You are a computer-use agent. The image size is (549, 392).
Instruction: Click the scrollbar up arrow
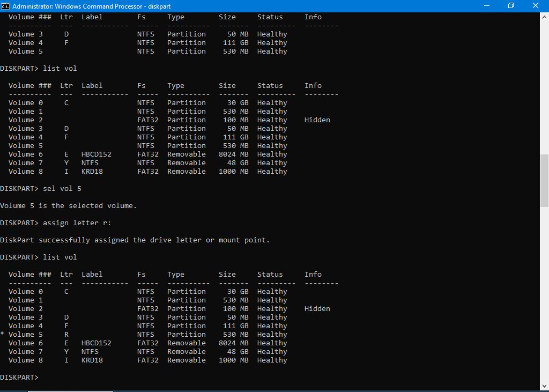click(544, 16)
